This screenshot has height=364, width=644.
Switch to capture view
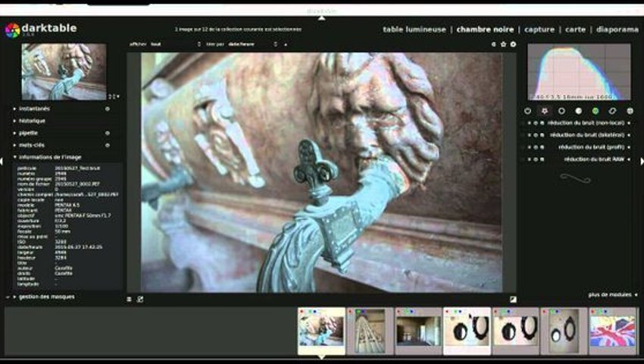[539, 30]
